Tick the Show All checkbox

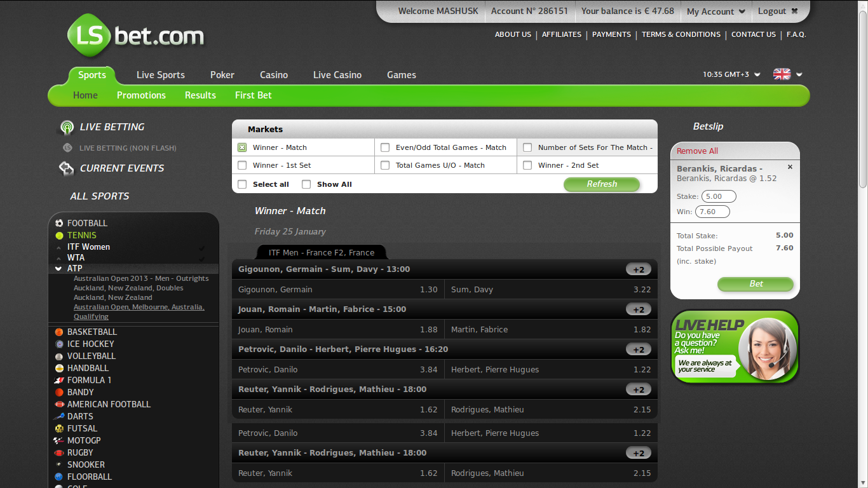click(306, 184)
